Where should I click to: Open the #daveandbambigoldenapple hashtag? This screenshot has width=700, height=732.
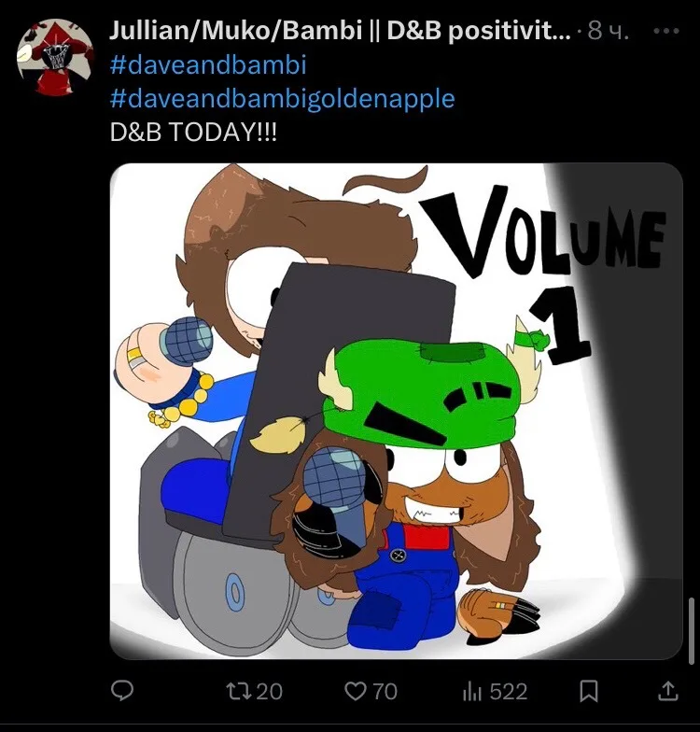point(282,99)
